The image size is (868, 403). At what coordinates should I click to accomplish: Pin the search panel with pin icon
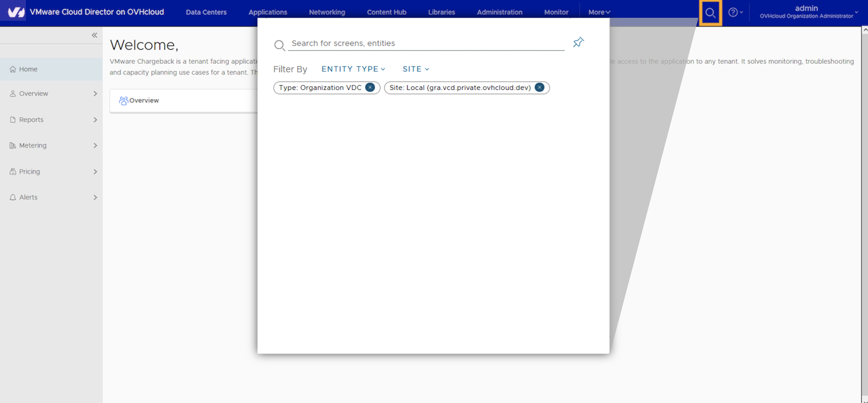578,42
